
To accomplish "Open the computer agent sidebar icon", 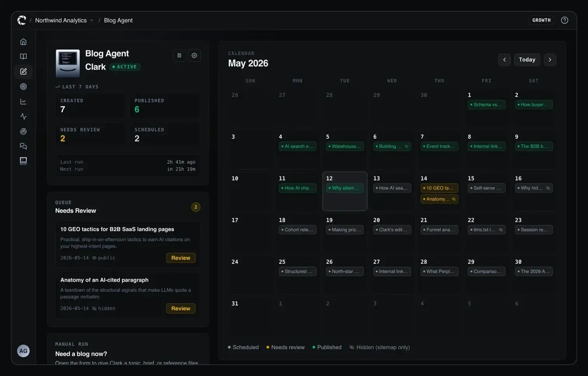I will pyautogui.click(x=23, y=161).
